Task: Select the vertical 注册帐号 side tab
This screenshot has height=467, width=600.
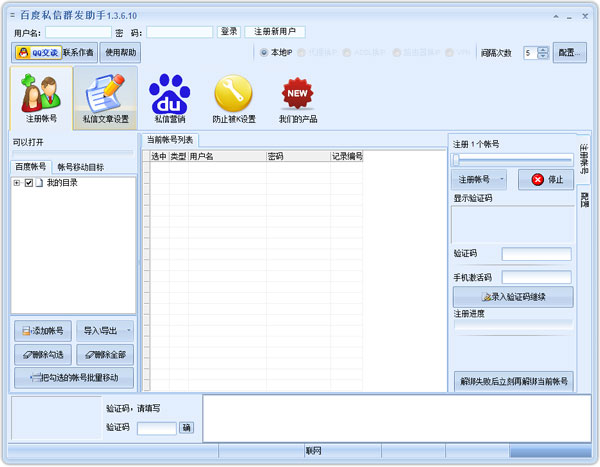Action: 584,158
